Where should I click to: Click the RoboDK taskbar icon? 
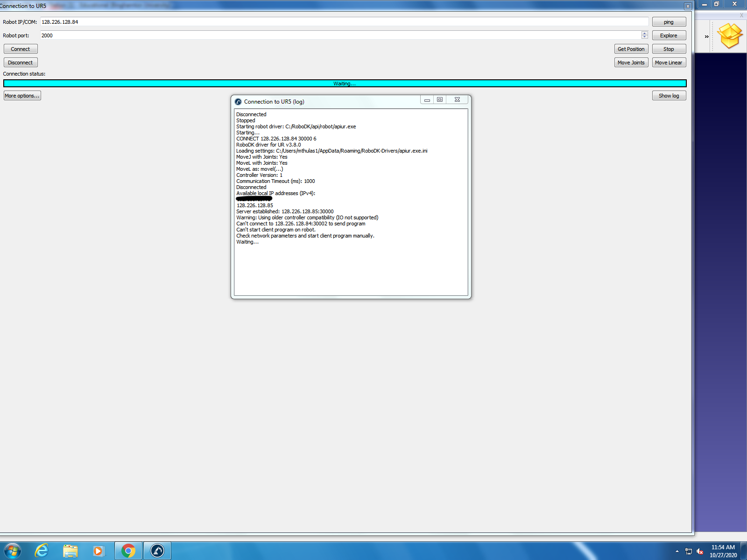157,551
